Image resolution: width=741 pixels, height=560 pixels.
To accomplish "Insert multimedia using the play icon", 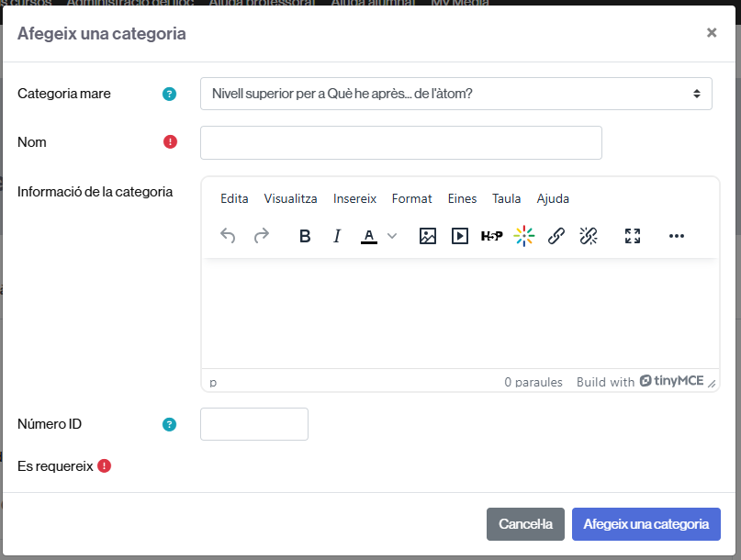I will tap(460, 236).
